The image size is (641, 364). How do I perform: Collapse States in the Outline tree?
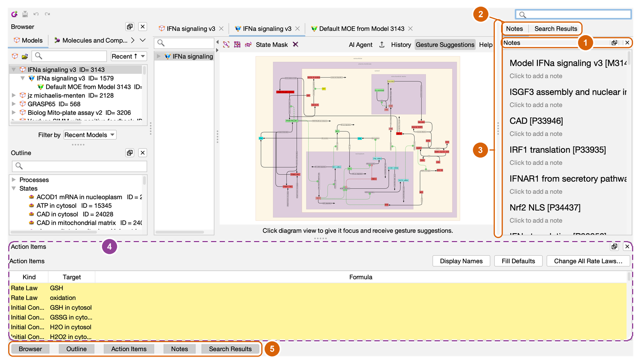(14, 188)
